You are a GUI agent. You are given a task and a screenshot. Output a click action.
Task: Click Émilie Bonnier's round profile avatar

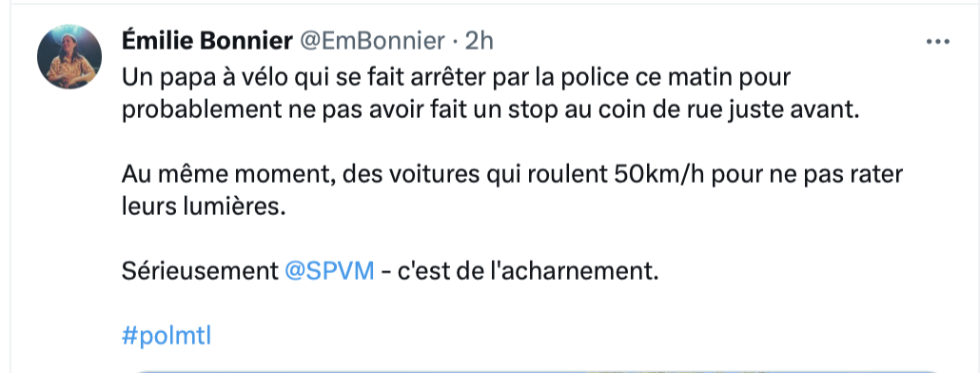point(69,57)
